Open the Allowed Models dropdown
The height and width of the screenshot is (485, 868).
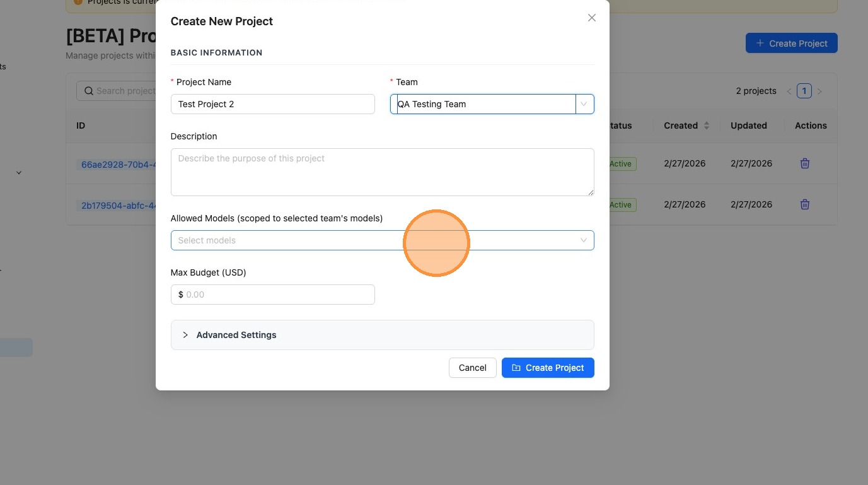point(382,240)
